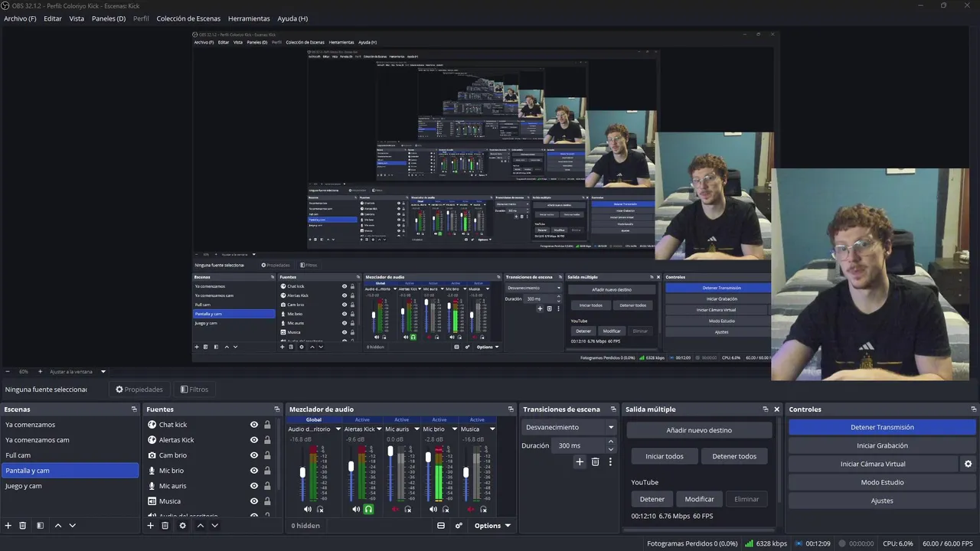This screenshot has width=980, height=551.
Task: Adjust the Alertas Kick volume fader
Action: pos(351,466)
